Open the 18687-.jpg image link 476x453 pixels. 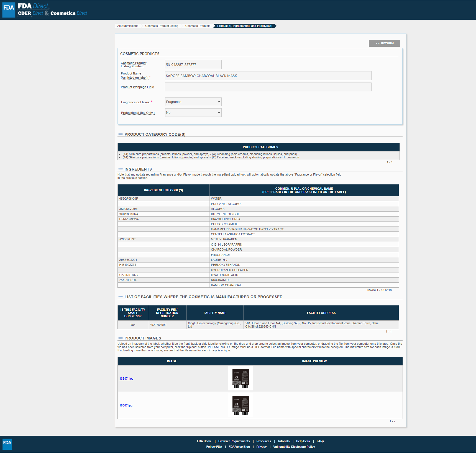click(x=126, y=379)
